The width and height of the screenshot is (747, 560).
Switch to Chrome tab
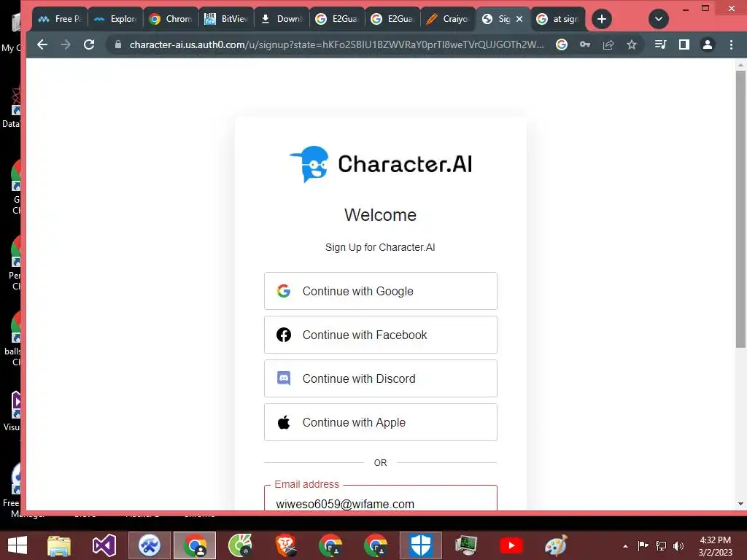coord(171,19)
